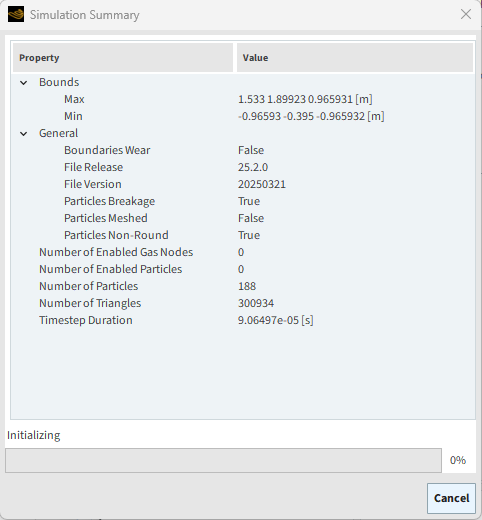Click the Cancel button
Image resolution: width=482 pixels, height=520 pixels.
pyautogui.click(x=451, y=498)
